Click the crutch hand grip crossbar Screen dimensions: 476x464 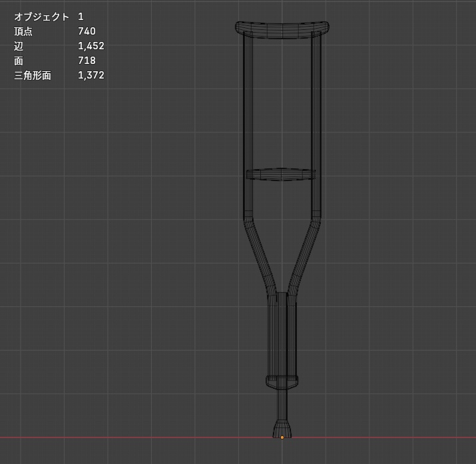coord(281,174)
